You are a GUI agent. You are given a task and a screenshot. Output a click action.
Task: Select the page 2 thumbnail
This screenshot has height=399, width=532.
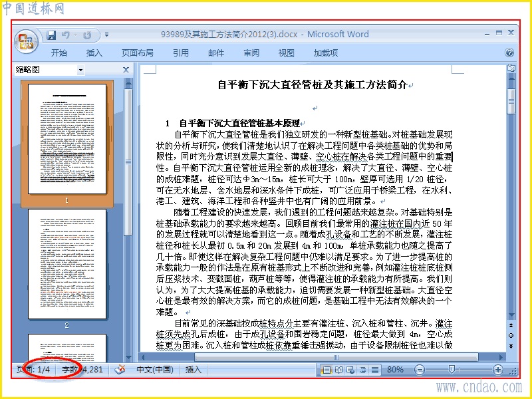point(67,264)
